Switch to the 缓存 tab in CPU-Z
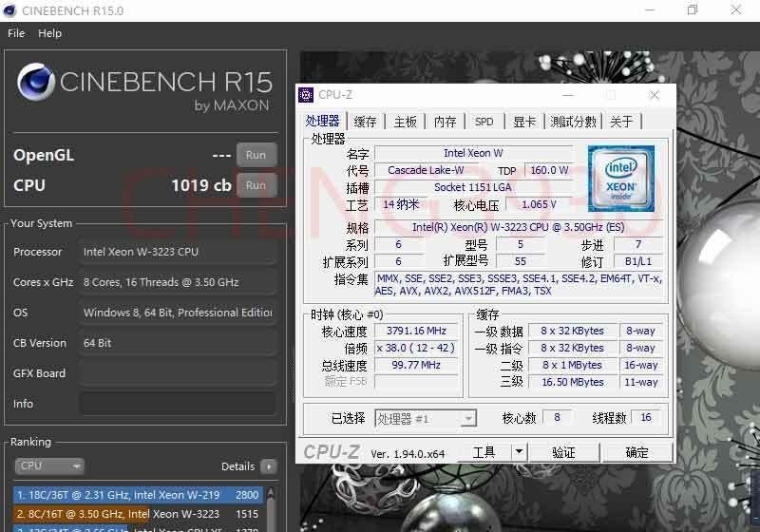Image resolution: width=760 pixels, height=532 pixels. pos(365,122)
